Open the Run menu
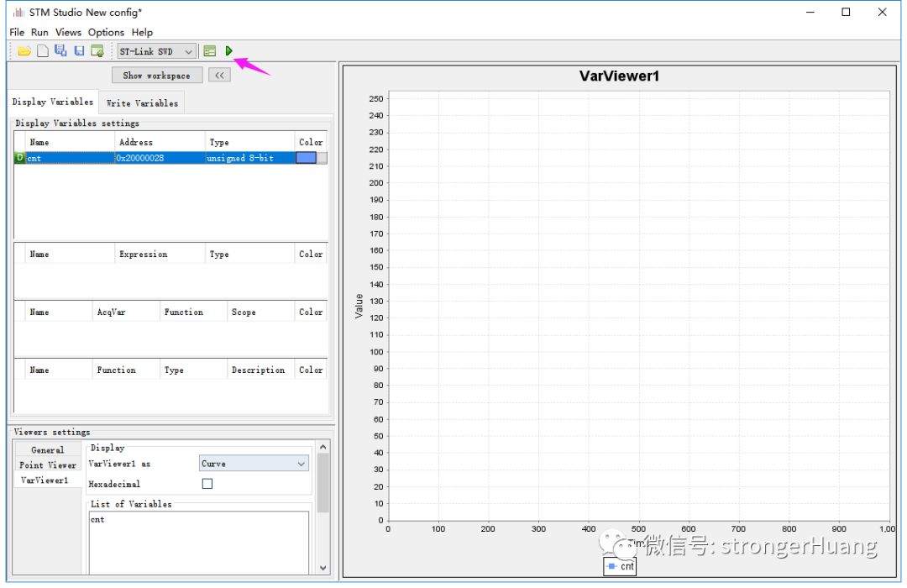This screenshot has width=907, height=588. tap(40, 33)
